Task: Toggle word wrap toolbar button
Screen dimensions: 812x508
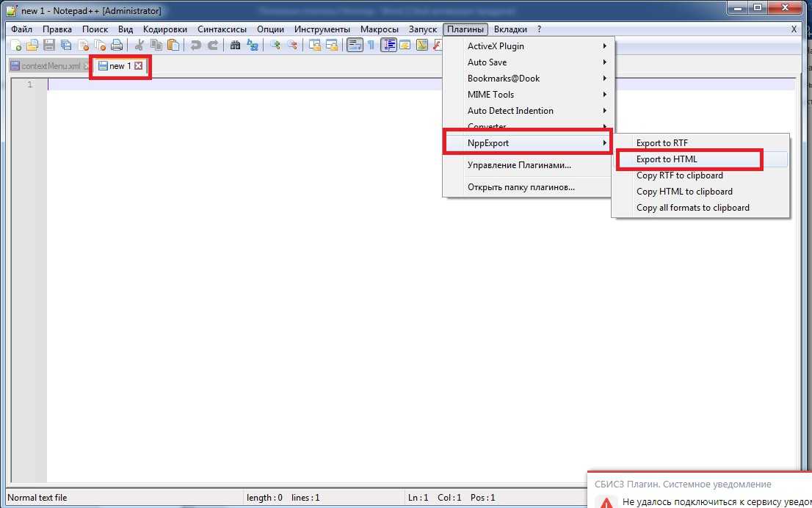Action: [x=355, y=46]
